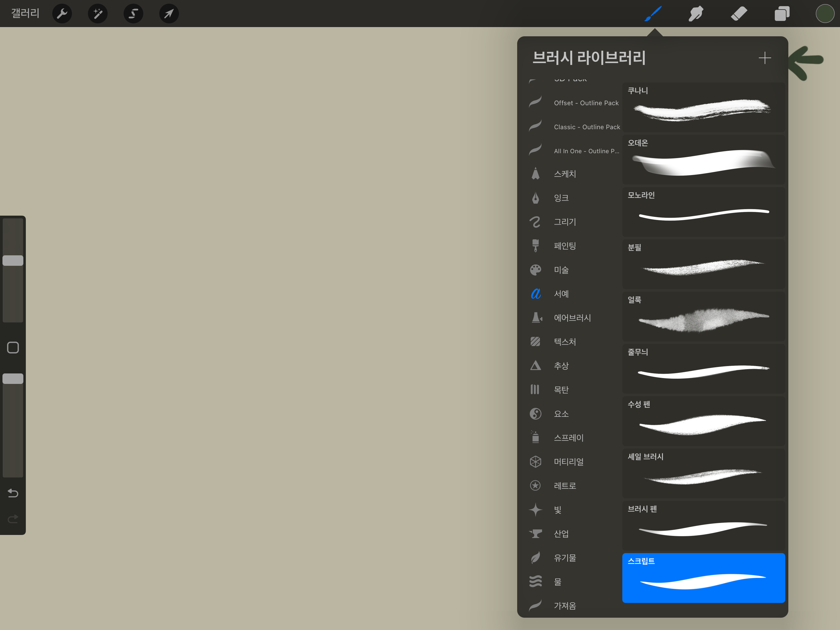This screenshot has height=630, width=840.
Task: Open the 잉크 brush category
Action: [x=561, y=198]
